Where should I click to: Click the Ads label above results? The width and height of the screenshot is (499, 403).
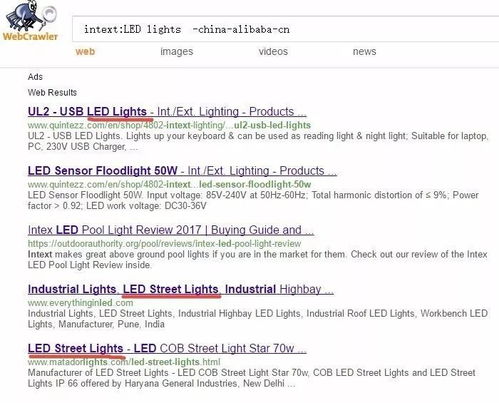(35, 77)
